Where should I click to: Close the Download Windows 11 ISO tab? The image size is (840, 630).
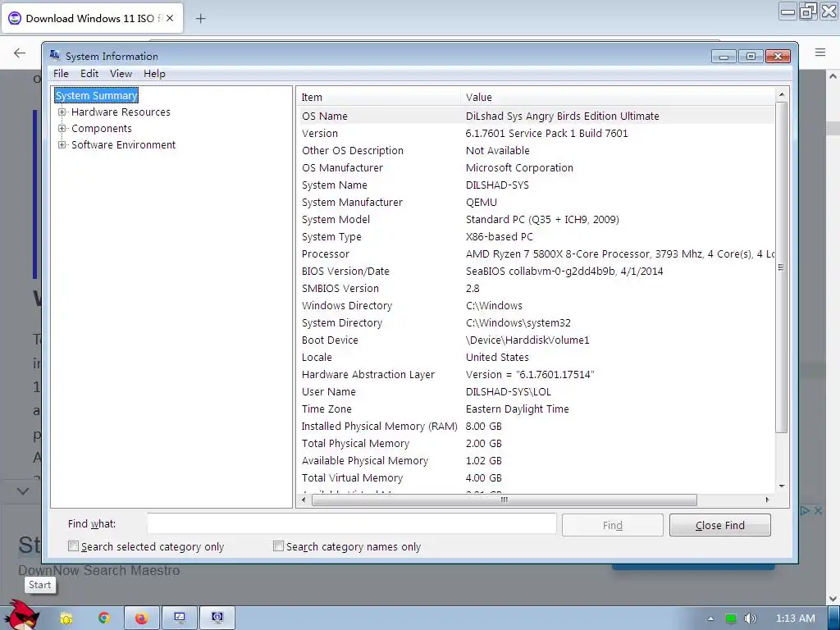click(x=170, y=18)
